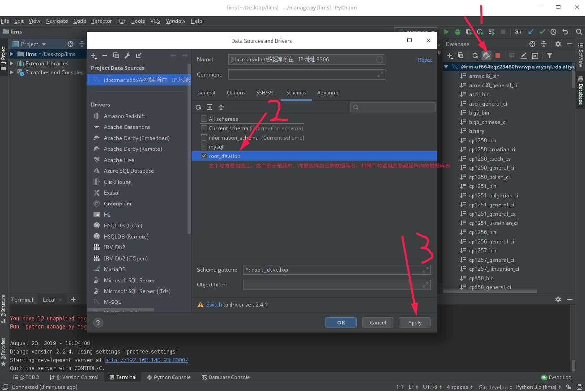Open the Advanced tab
Viewport: 585px width, 392px height.
(329, 93)
